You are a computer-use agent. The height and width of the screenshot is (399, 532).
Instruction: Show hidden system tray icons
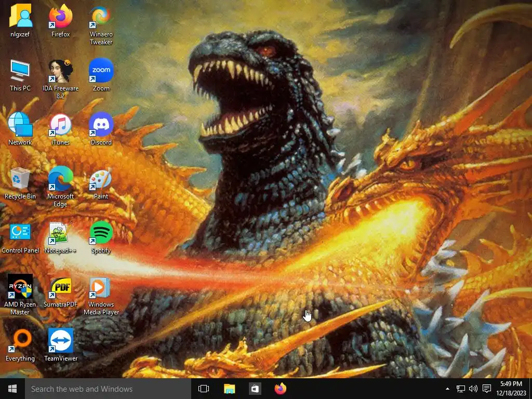click(447, 389)
